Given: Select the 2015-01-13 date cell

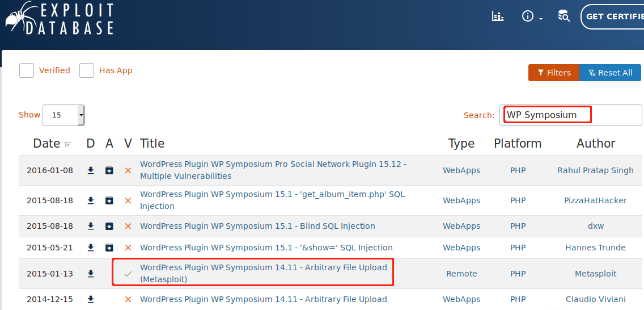Looking at the screenshot, I should [x=50, y=274].
